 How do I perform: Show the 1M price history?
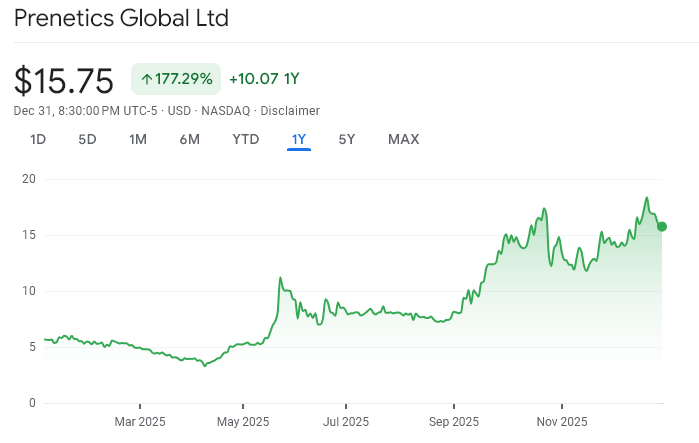[x=138, y=139]
